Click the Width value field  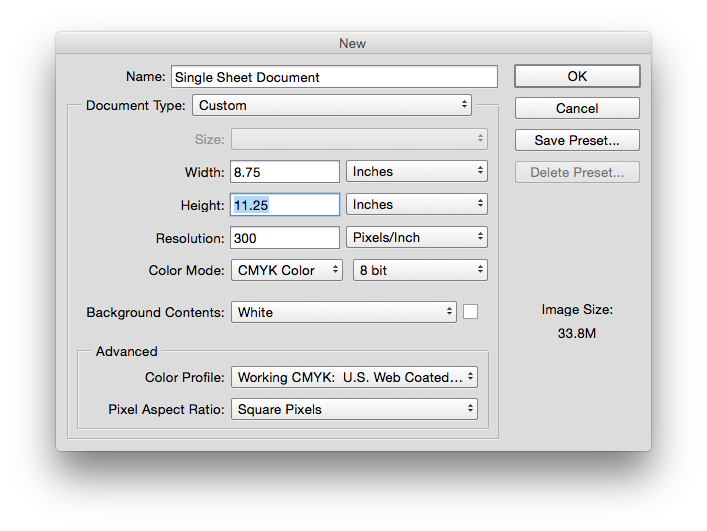(x=285, y=172)
